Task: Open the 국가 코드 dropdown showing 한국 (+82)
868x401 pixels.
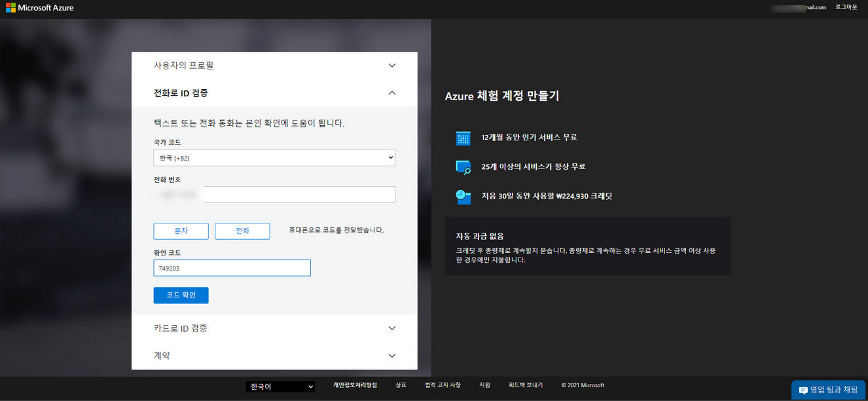Action: [274, 158]
